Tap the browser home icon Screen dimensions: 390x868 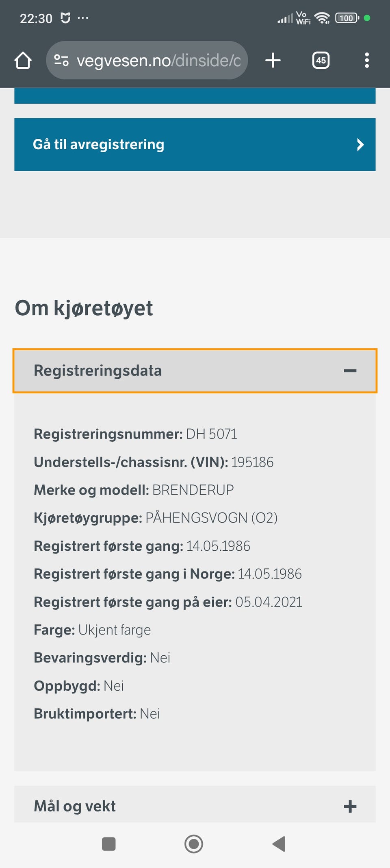[x=23, y=61]
